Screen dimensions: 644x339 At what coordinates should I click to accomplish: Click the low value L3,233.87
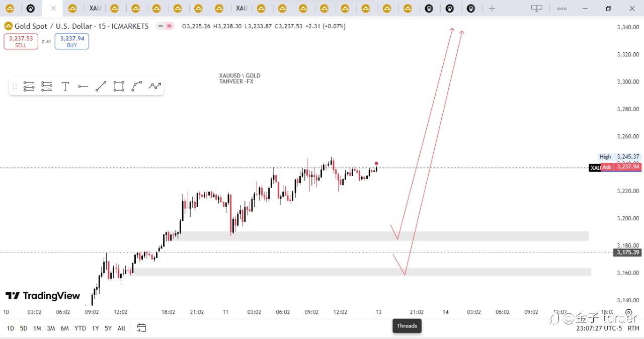pos(258,26)
